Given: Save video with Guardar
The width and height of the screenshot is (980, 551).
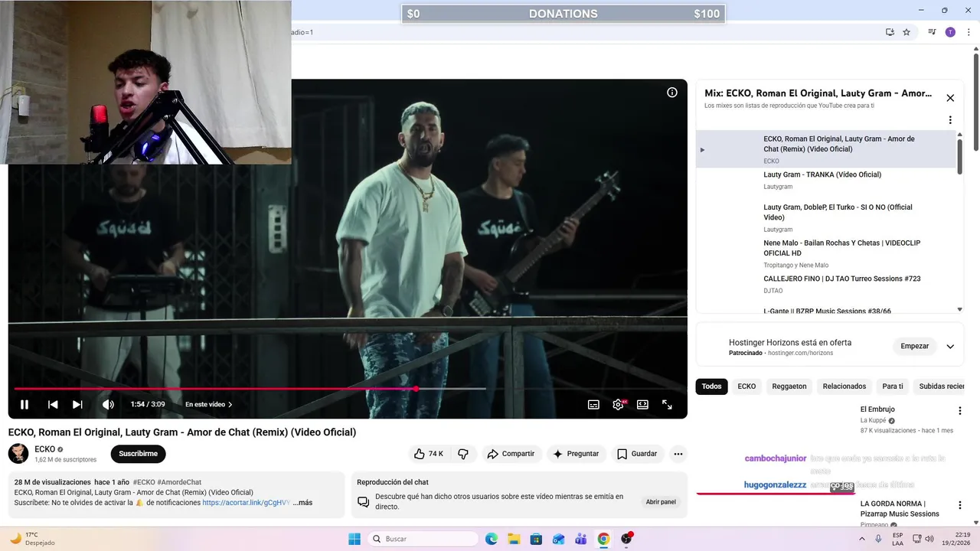Looking at the screenshot, I should (637, 454).
